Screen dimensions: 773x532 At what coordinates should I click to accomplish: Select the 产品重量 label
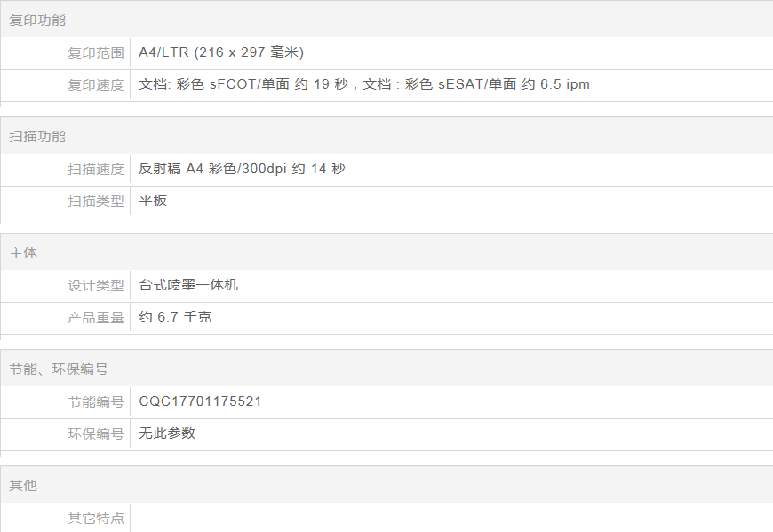(x=96, y=318)
